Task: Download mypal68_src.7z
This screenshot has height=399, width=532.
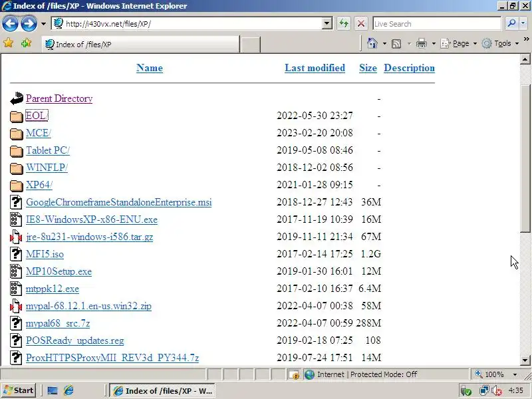Action: (58, 323)
